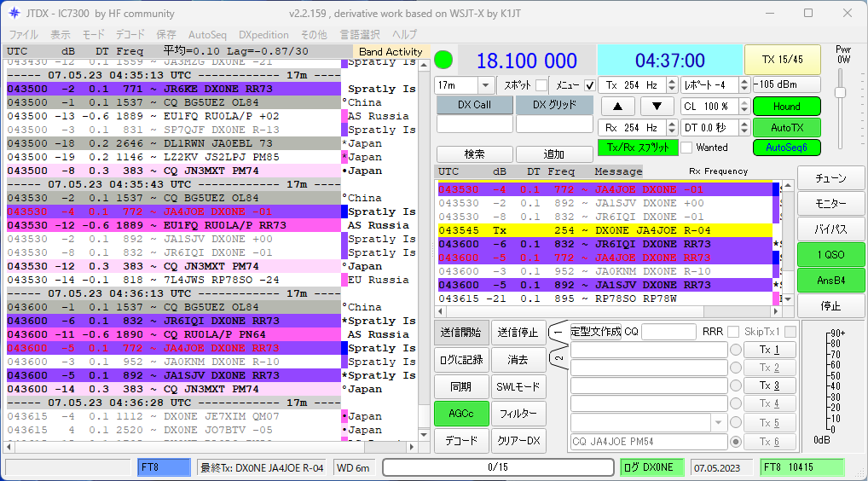Open the 表示 menu
The height and width of the screenshot is (481, 868).
point(61,35)
